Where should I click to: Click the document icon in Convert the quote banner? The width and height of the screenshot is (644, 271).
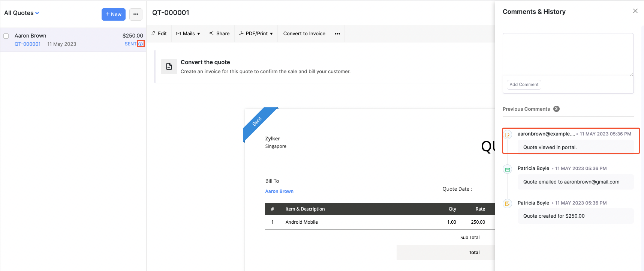point(169,66)
